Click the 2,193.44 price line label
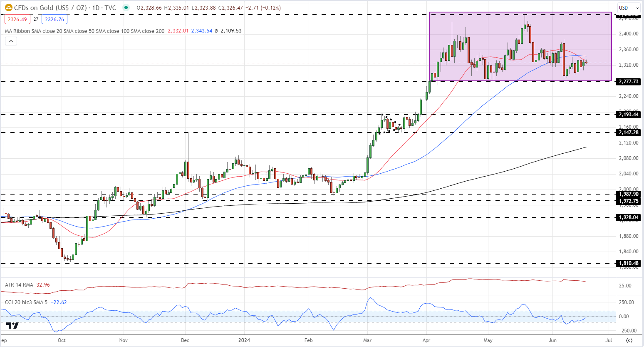 [x=629, y=115]
